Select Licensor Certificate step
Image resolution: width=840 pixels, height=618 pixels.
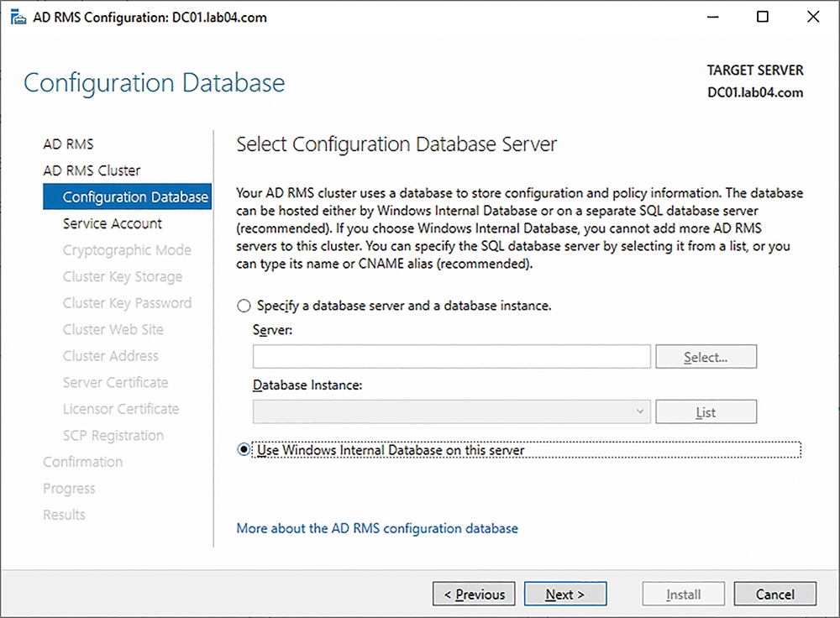tap(121, 409)
